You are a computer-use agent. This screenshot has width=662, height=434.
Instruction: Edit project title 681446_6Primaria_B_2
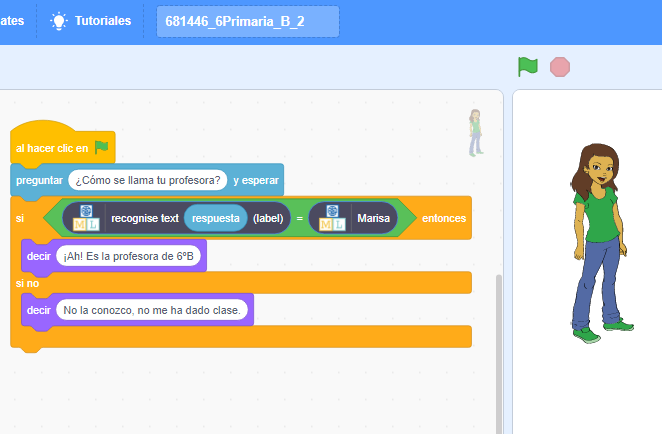point(248,22)
